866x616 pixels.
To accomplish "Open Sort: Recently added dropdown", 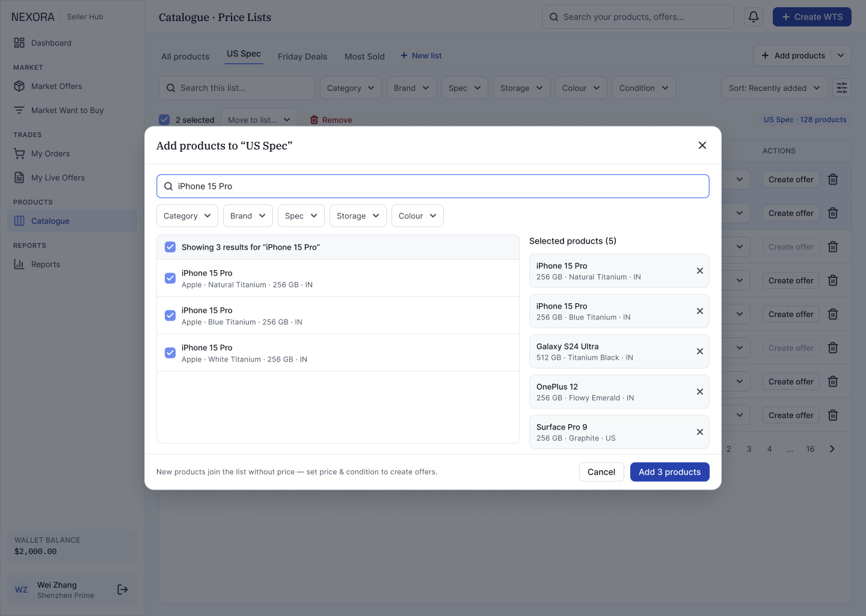I will point(775,88).
